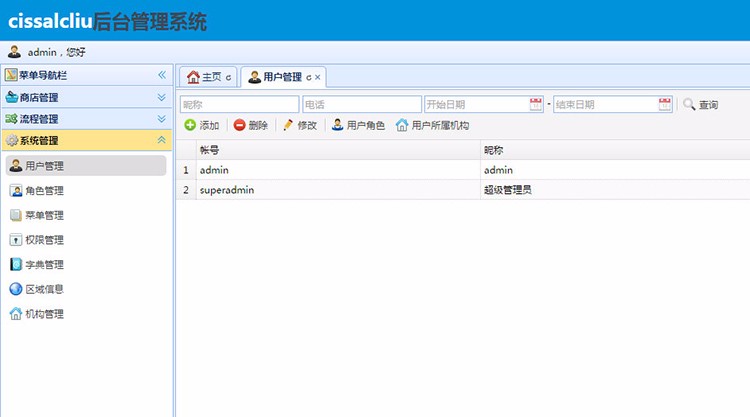This screenshot has width=750, height=417.
Task: Click the 删除 delete button
Action: click(251, 125)
